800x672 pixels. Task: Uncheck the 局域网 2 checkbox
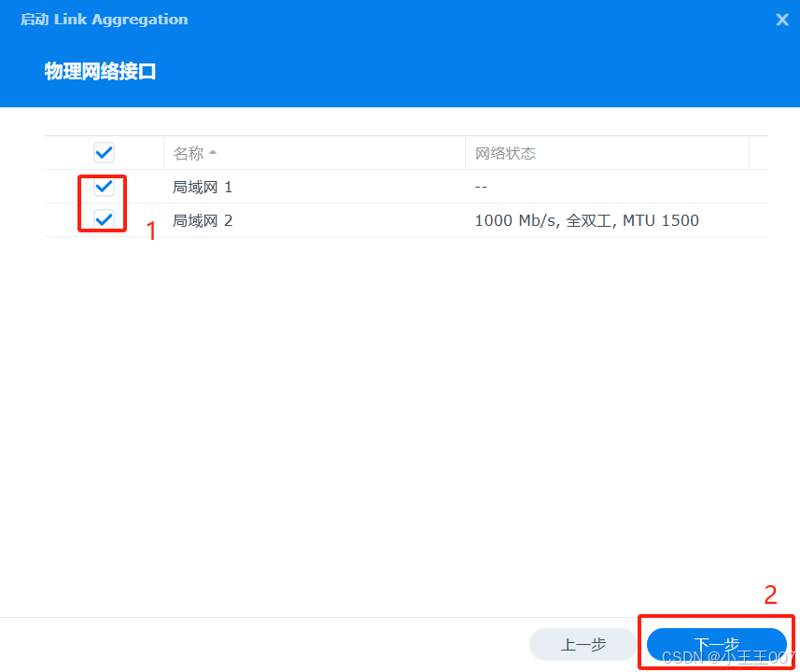(x=104, y=220)
